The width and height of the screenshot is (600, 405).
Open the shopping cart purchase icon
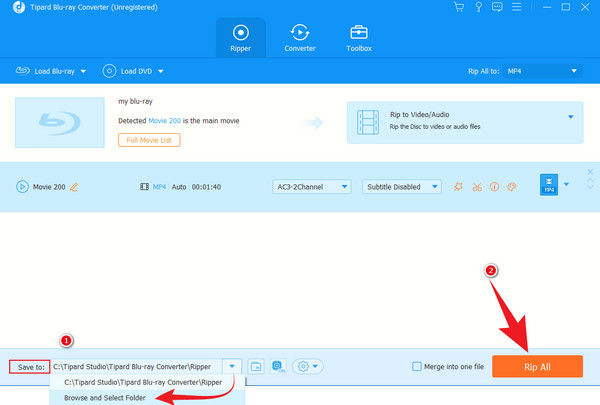pyautogui.click(x=460, y=8)
